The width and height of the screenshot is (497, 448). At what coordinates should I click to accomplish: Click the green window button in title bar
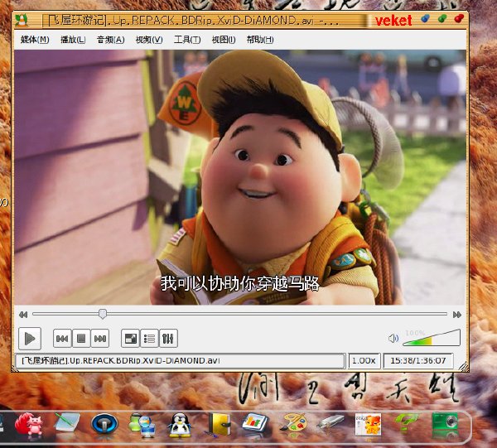point(442,19)
